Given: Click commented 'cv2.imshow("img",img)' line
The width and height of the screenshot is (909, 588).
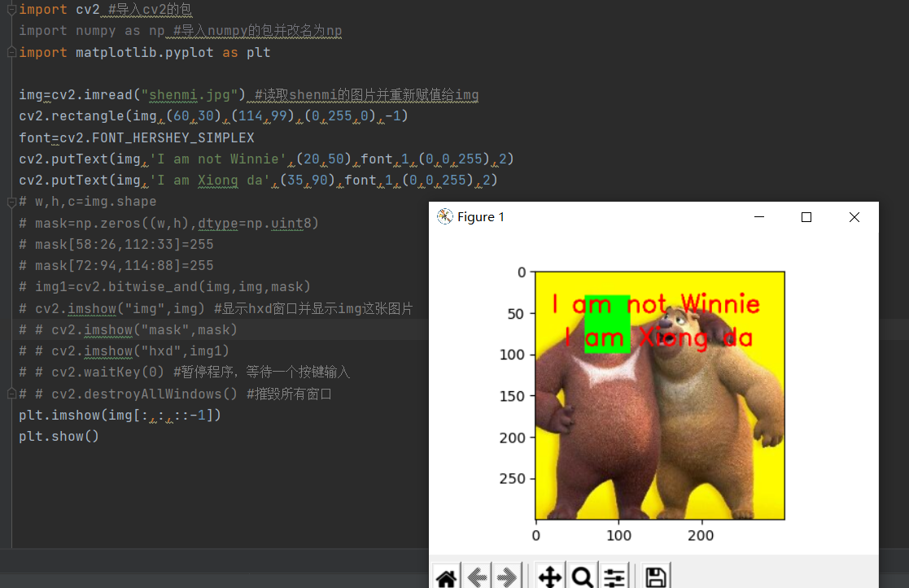Looking at the screenshot, I should coord(216,308).
